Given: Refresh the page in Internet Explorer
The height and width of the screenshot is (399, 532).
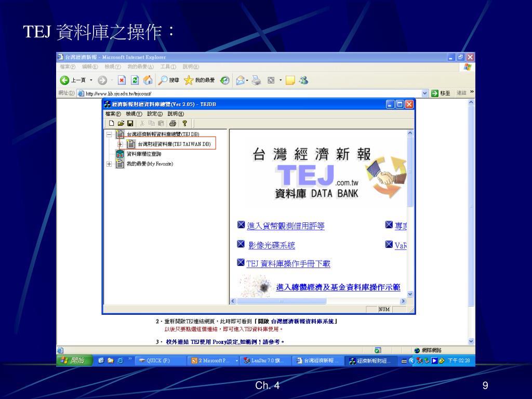Looking at the screenshot, I should (x=135, y=80).
